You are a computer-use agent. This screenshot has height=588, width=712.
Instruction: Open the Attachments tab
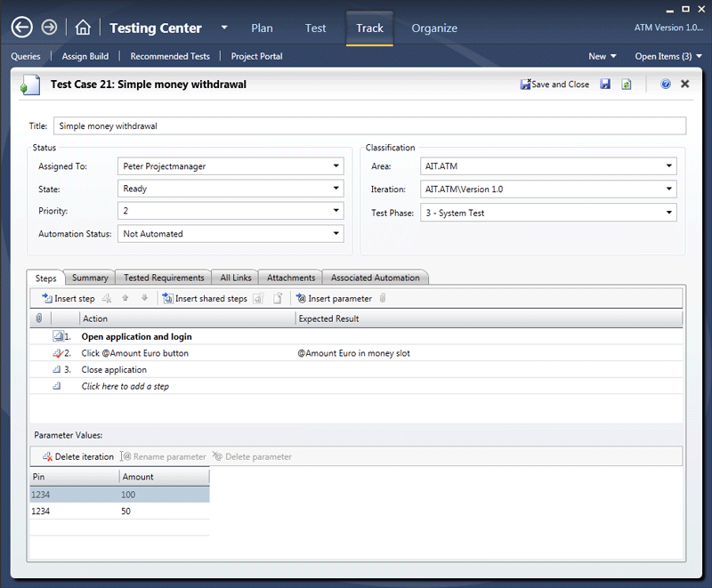[x=291, y=278]
